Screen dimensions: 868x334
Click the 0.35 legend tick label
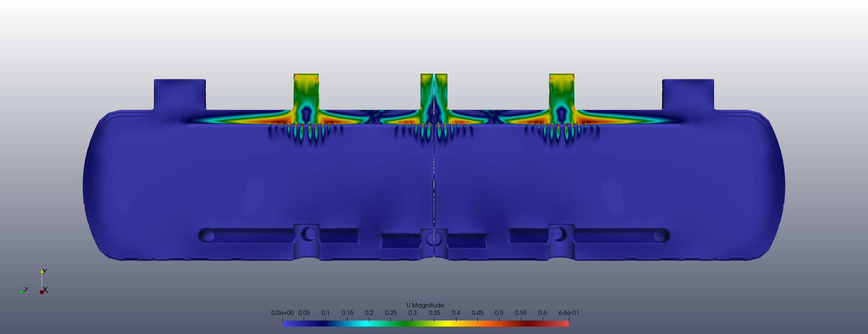[x=434, y=313]
